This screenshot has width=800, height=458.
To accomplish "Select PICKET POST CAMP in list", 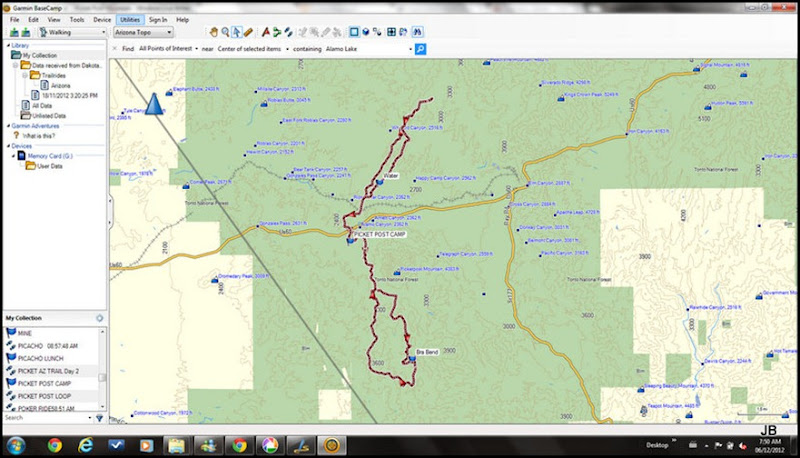I will click(x=44, y=384).
